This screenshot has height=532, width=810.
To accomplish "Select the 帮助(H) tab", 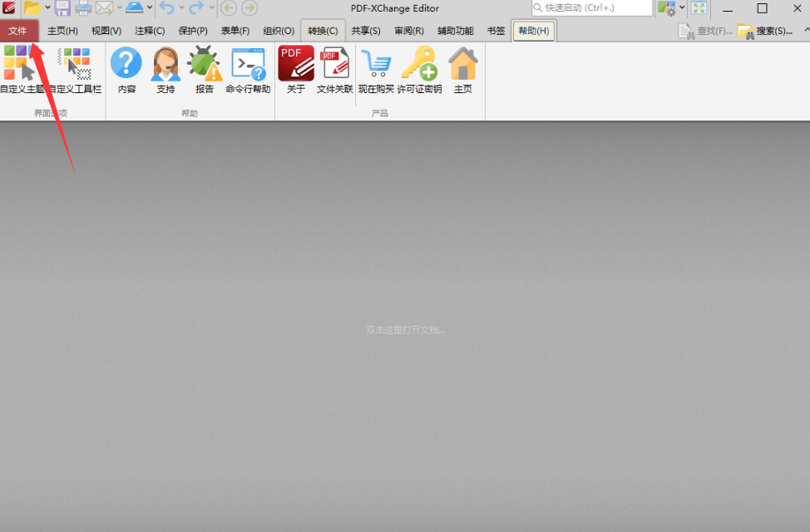I will pyautogui.click(x=534, y=31).
